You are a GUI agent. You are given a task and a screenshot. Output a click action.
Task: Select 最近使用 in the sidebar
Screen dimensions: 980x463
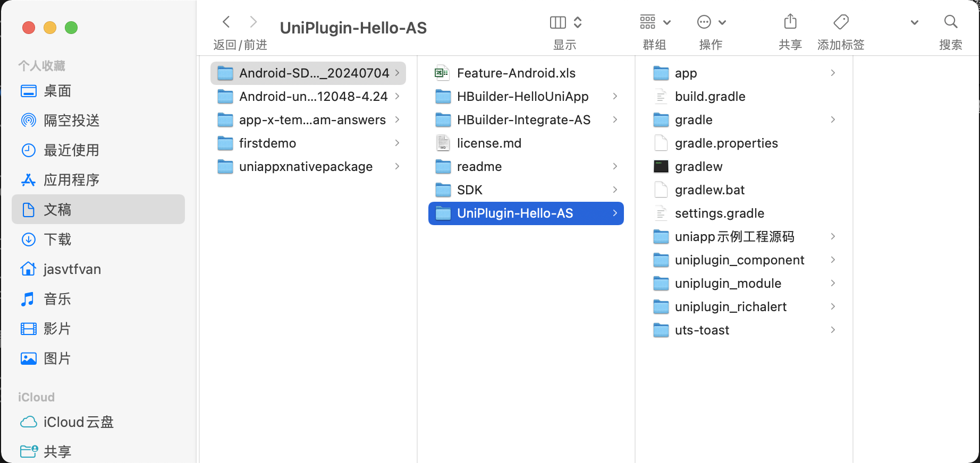[x=98, y=150]
